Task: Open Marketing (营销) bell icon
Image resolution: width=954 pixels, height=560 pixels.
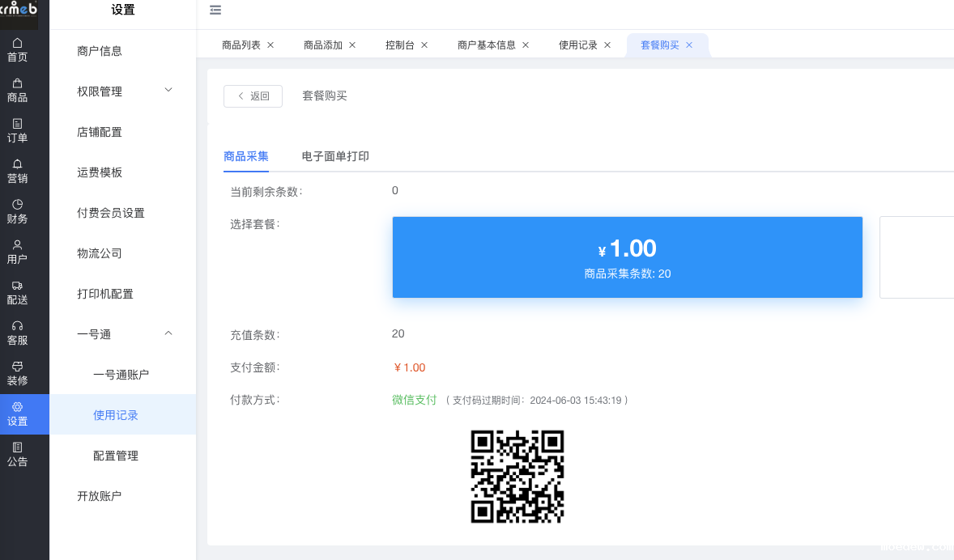Action: [x=17, y=164]
